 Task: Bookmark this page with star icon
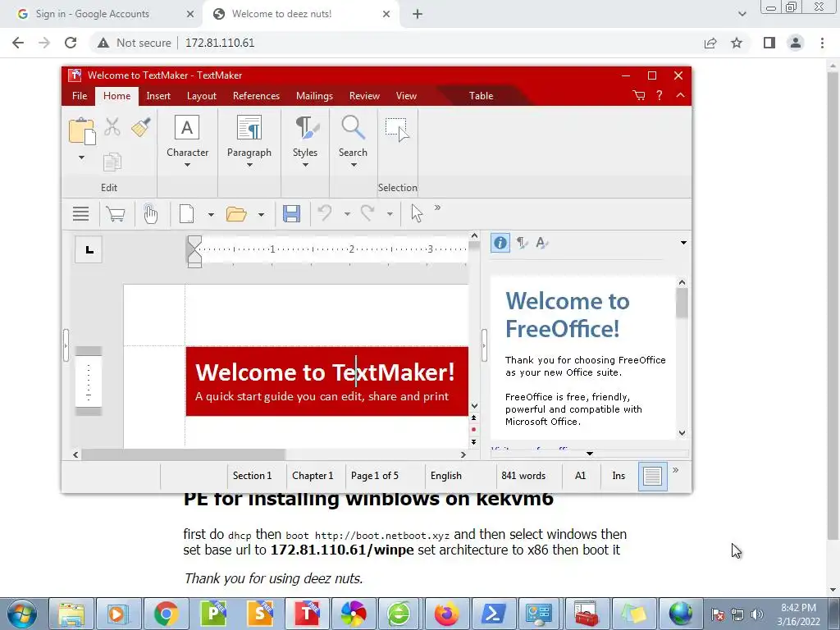coord(737,43)
